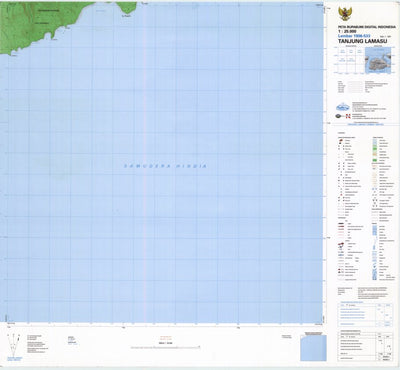Click the round dark publisher logo
The width and height of the screenshot is (400, 370).
coord(339,116)
